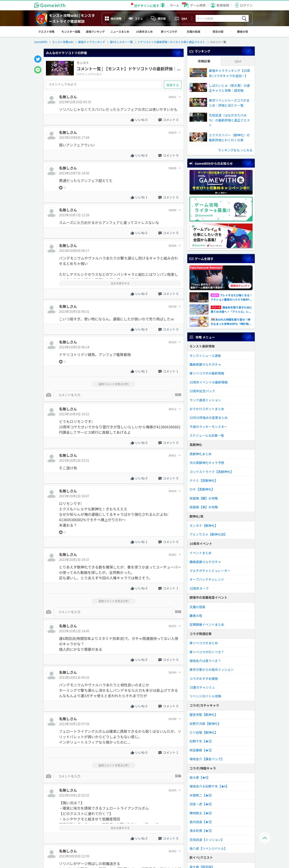Click the site search magnifier button

[244, 18]
